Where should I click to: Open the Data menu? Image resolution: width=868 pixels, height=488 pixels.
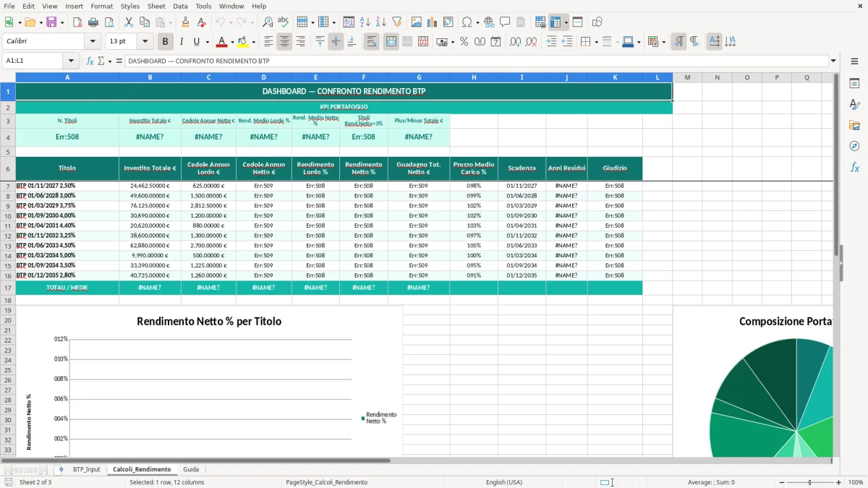(x=180, y=6)
